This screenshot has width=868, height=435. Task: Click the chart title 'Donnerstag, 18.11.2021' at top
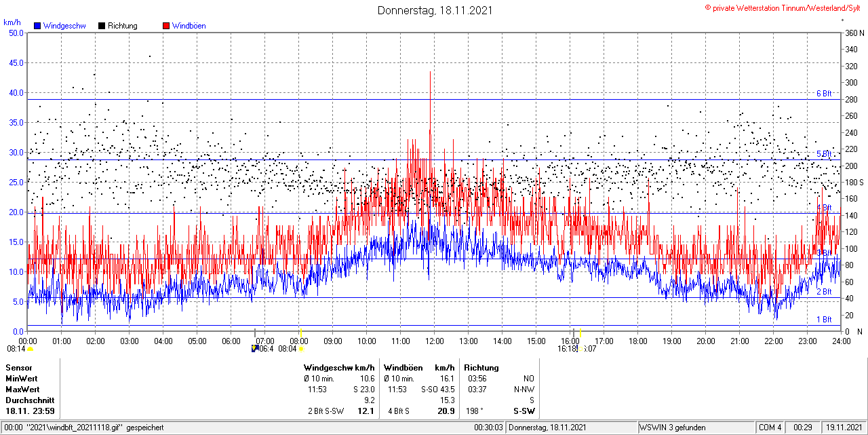pyautogui.click(x=435, y=10)
